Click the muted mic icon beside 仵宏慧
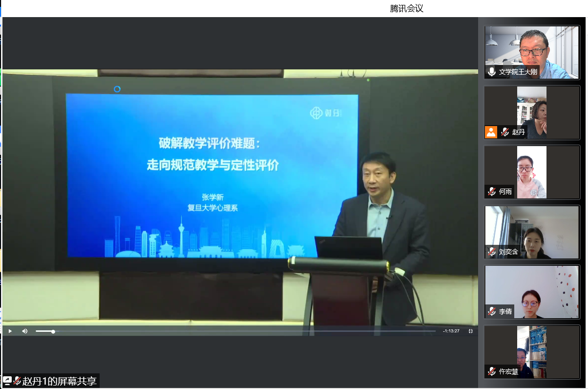The image size is (588, 389). click(492, 371)
